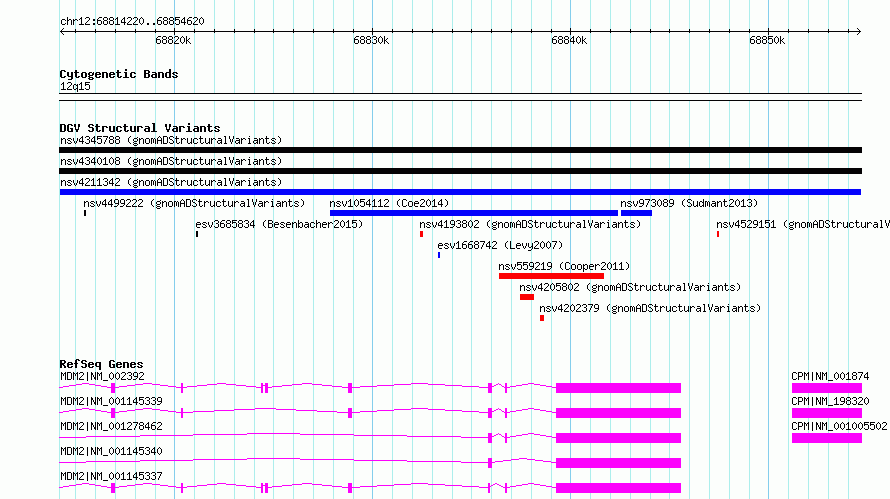Select the long blue bar of nsv4211342
Image resolution: width=890 pixels, height=499 pixels.
click(460, 192)
